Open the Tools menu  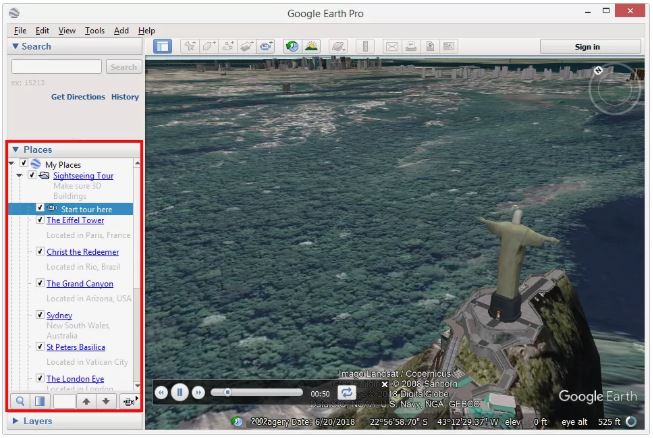coord(95,30)
